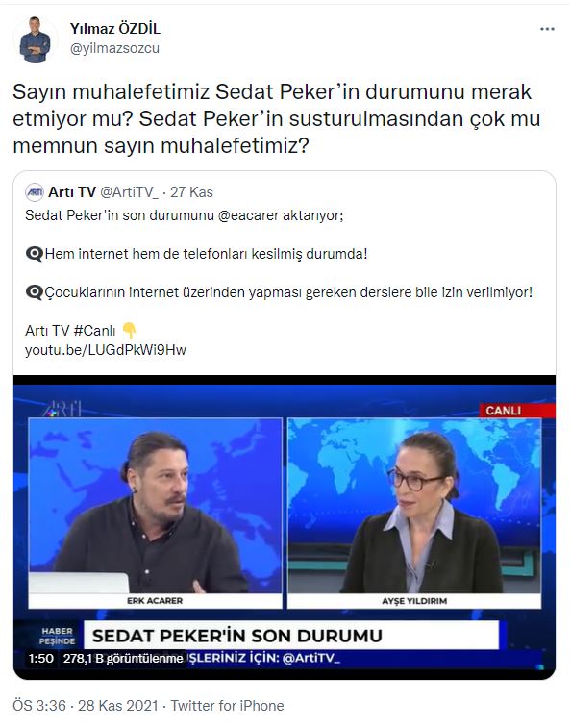Open the Artı TV account name
The height and width of the screenshot is (728, 571).
tap(72, 192)
